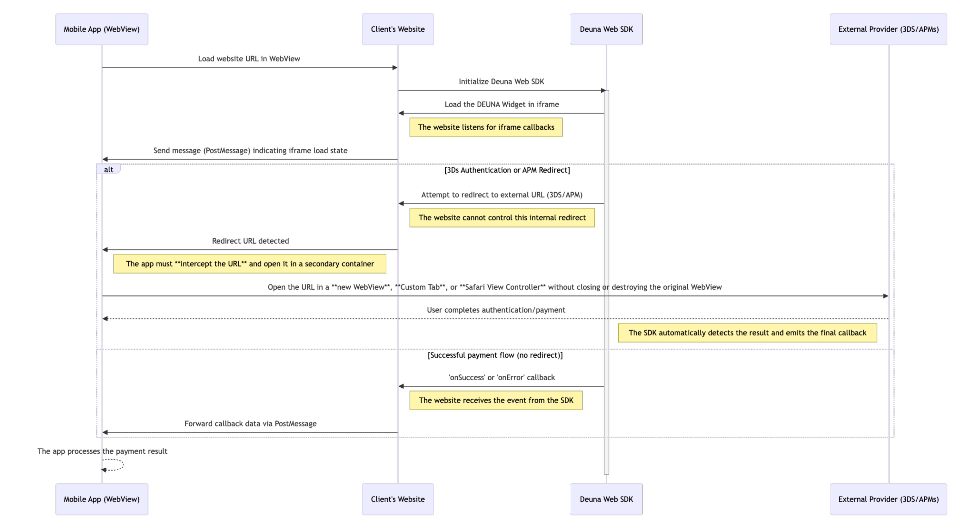
Task: Click note 'The website cannot control this internal redirect'
Action: point(502,218)
